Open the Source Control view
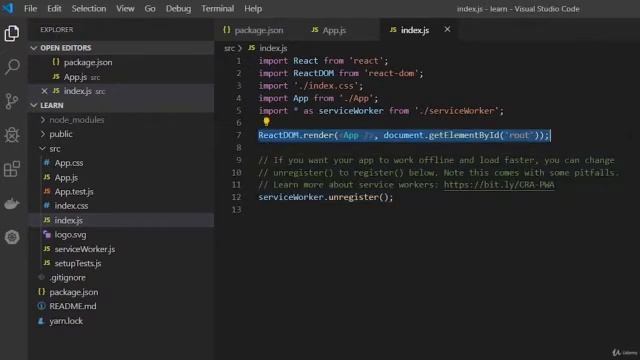 point(12,101)
